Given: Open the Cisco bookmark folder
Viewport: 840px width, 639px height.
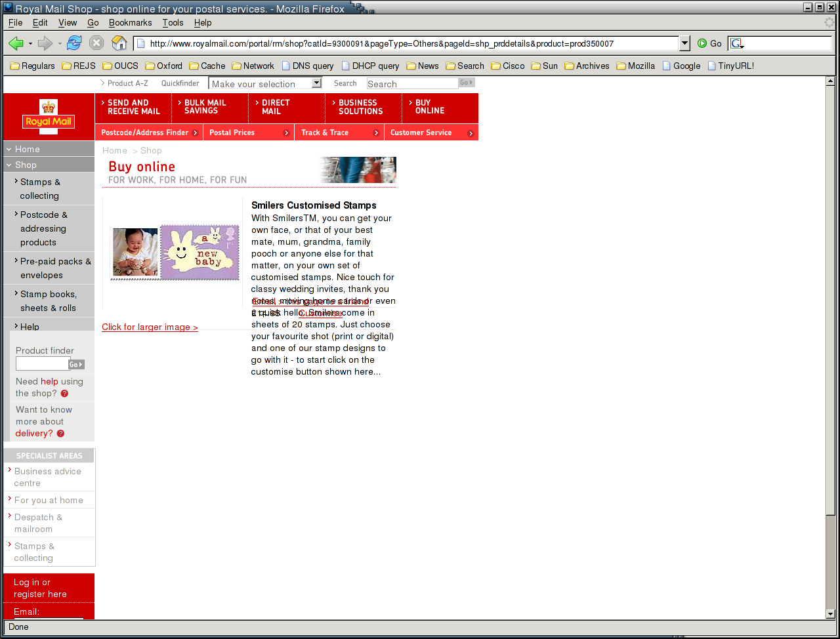Looking at the screenshot, I should tap(508, 66).
